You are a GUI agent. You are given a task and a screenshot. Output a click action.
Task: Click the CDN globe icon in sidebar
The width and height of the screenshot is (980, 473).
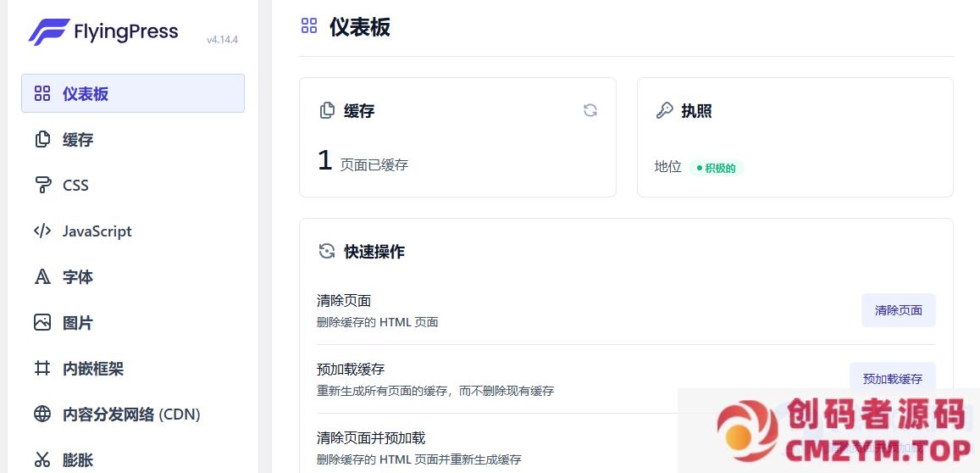click(42, 414)
